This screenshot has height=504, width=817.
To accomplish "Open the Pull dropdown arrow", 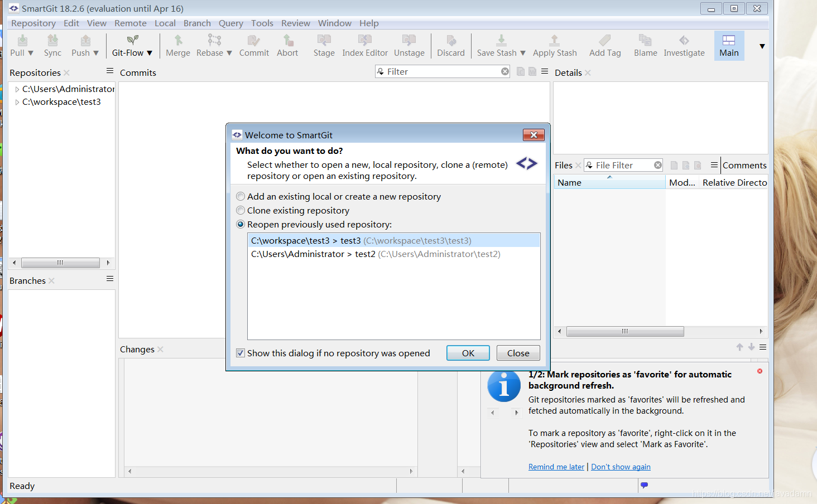I will point(30,53).
